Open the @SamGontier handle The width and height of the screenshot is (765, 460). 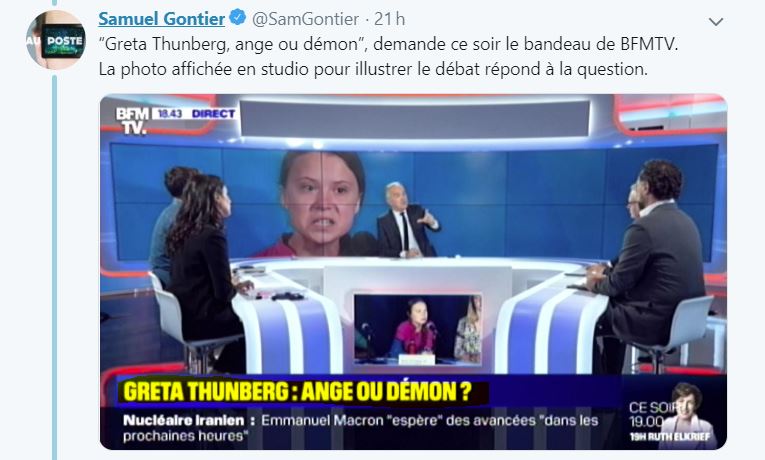[305, 19]
